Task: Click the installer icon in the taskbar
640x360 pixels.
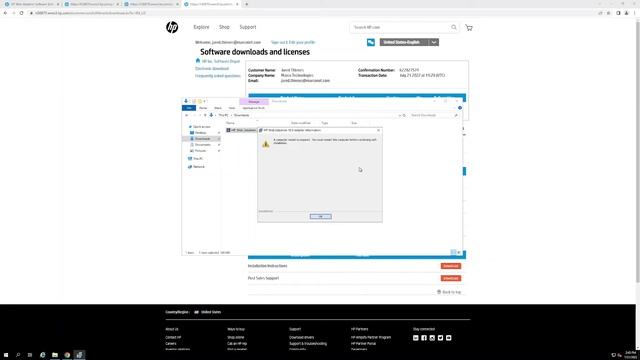Action: pyautogui.click(x=79, y=355)
